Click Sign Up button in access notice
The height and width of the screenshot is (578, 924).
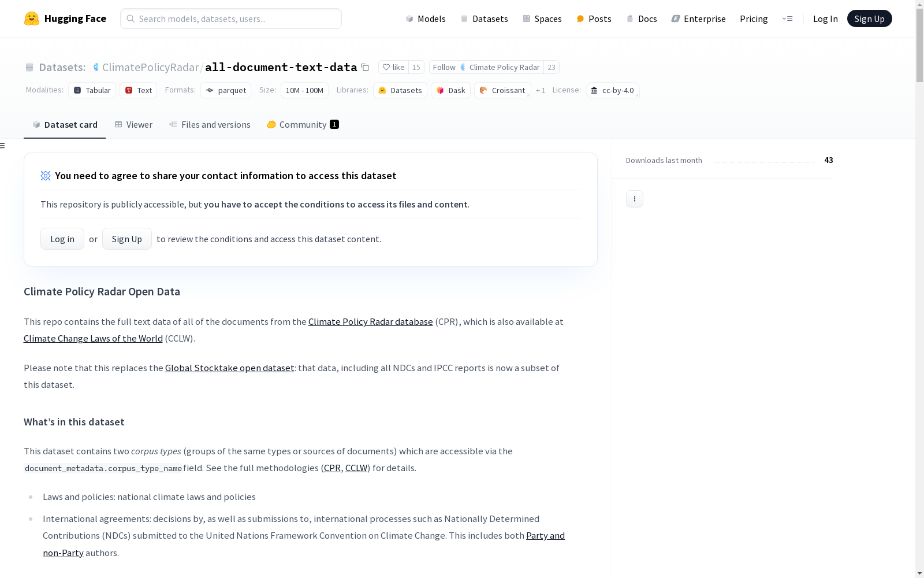[x=127, y=239]
